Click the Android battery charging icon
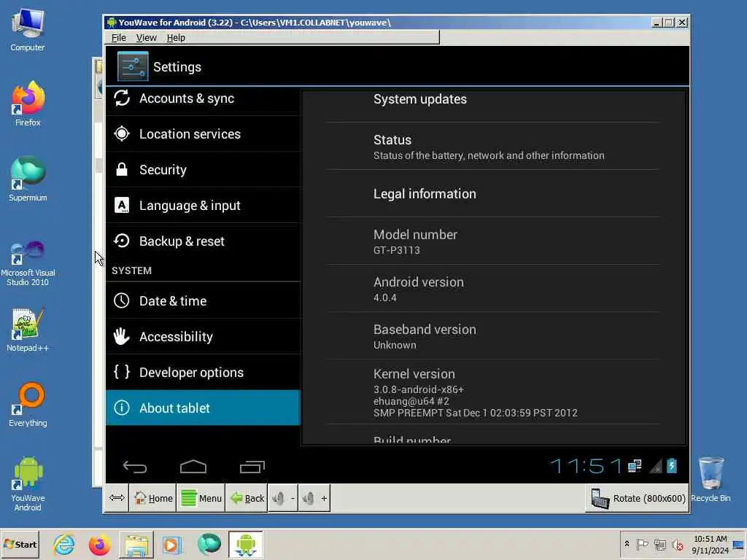 672,466
